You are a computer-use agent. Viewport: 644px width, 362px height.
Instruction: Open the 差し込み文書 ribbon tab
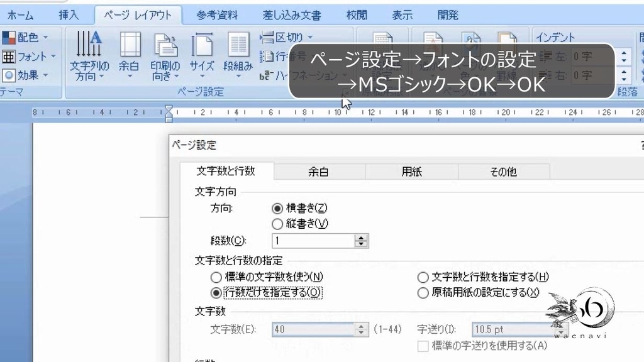[x=292, y=15]
